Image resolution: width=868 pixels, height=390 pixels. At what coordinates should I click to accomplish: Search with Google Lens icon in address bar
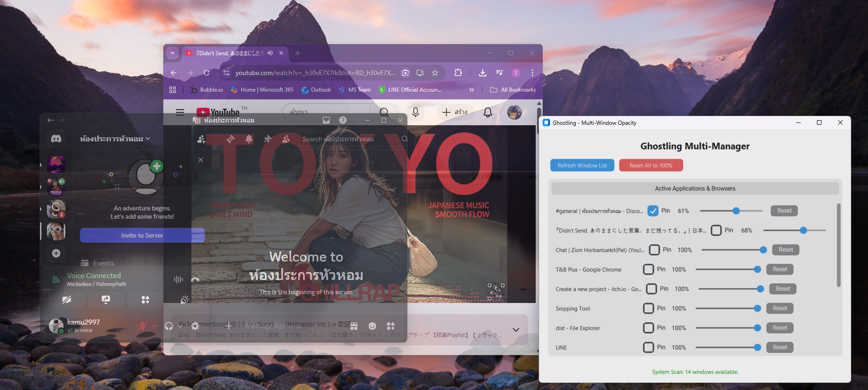405,73
